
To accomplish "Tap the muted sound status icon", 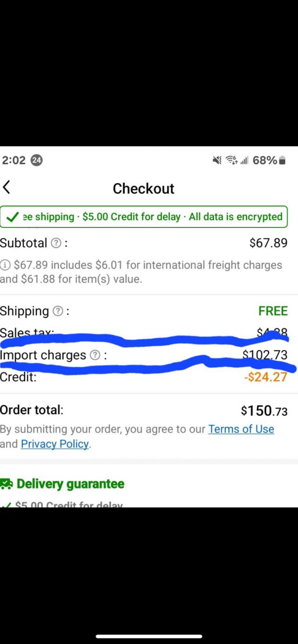I will tap(217, 160).
